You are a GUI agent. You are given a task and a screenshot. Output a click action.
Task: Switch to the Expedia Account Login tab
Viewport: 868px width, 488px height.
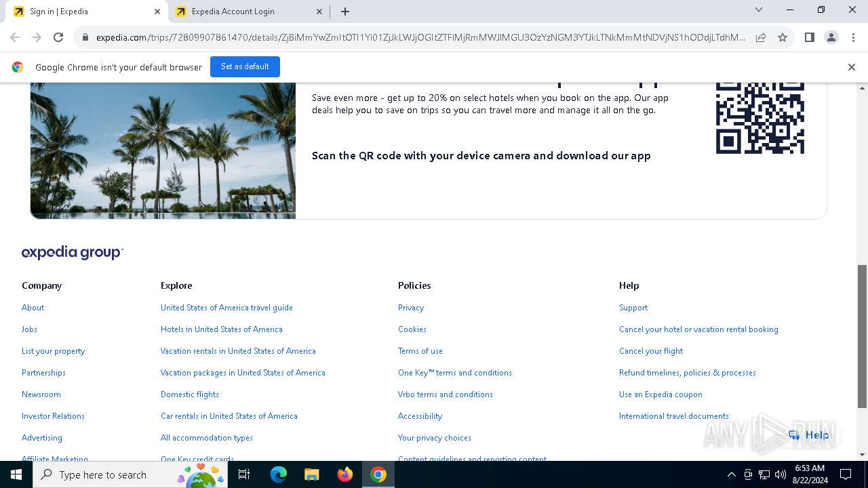coord(249,12)
